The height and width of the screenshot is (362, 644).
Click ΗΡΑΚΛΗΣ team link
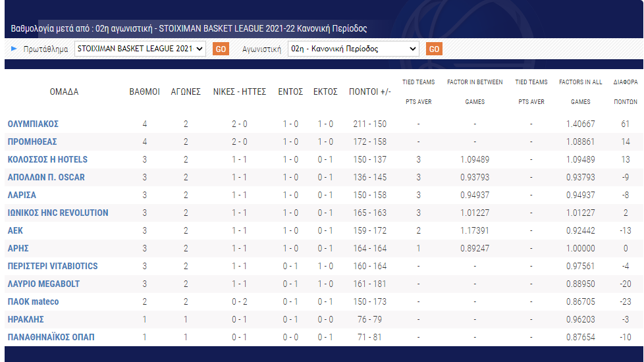click(x=26, y=319)
